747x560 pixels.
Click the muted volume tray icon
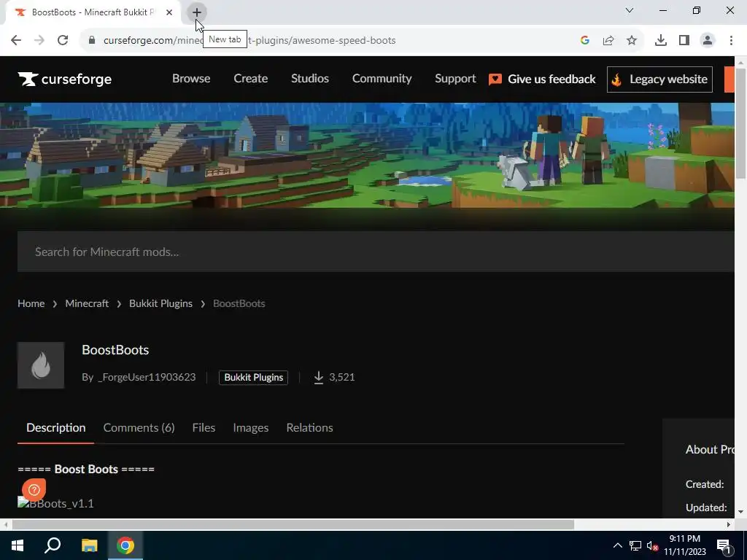pyautogui.click(x=652, y=545)
